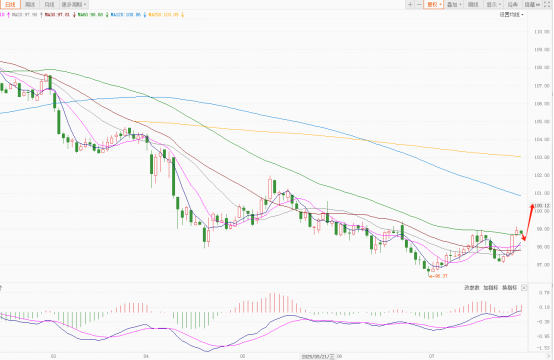Image resolution: width=554 pixels, height=360 pixels.
Task: Click the 03 month marker on timeline
Action: tap(53, 356)
